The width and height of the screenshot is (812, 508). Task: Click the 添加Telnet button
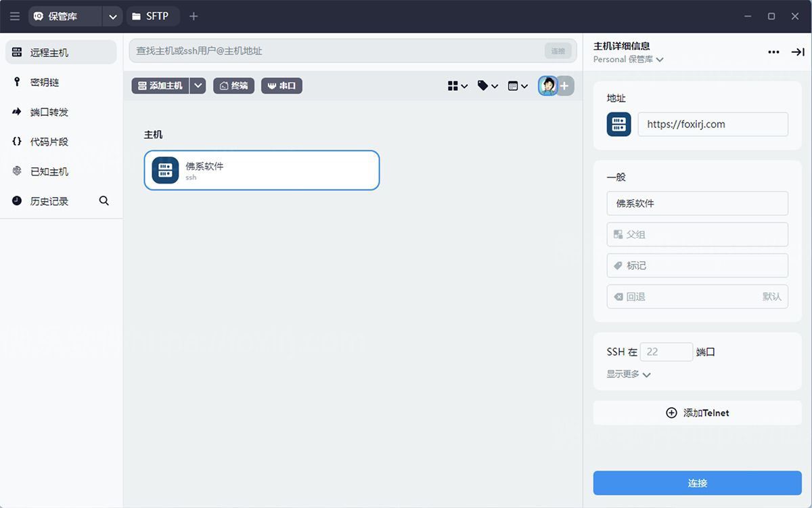click(697, 412)
